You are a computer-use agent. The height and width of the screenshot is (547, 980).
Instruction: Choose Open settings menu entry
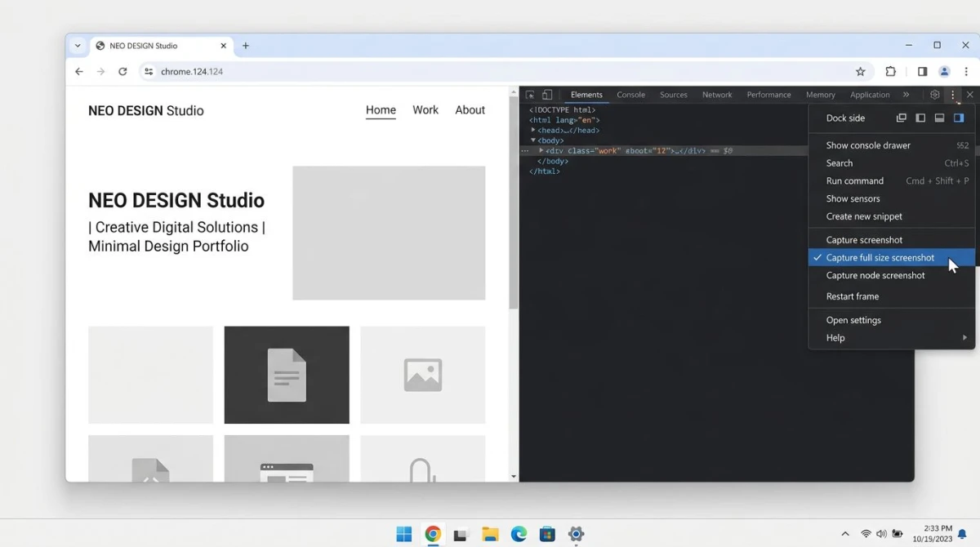pos(892,320)
